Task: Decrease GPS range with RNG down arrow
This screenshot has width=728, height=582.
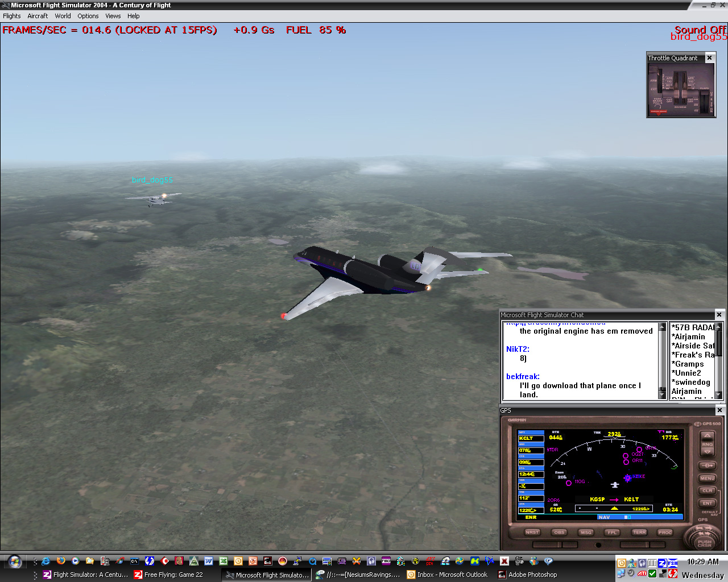Action: coord(707,452)
